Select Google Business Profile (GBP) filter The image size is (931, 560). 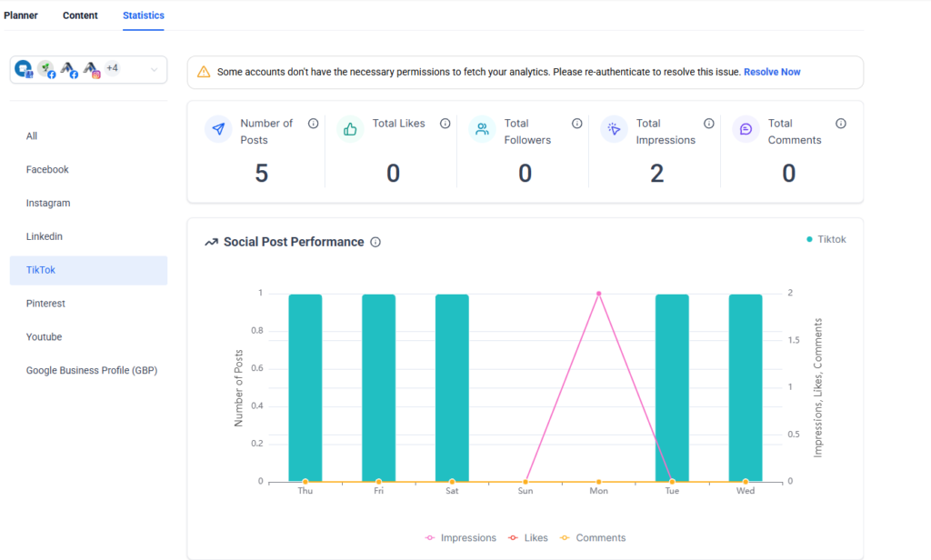click(x=92, y=371)
